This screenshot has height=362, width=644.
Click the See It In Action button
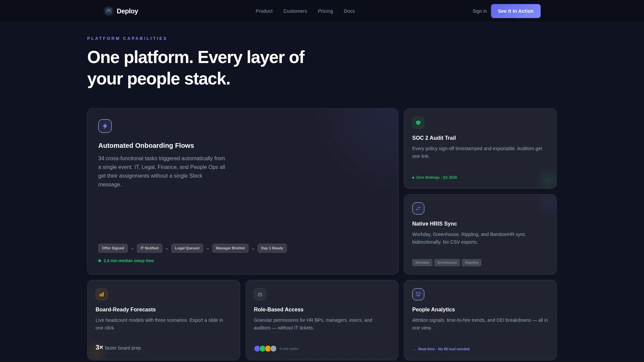(x=516, y=11)
